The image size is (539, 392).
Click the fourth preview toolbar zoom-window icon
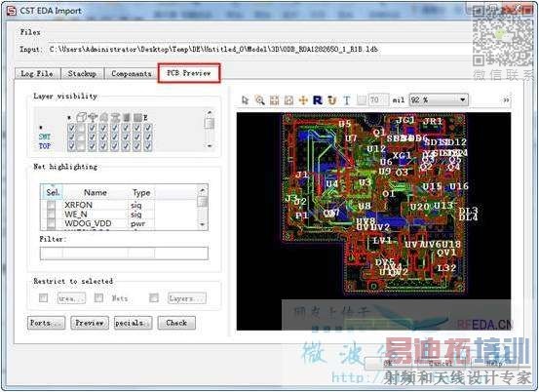point(289,100)
